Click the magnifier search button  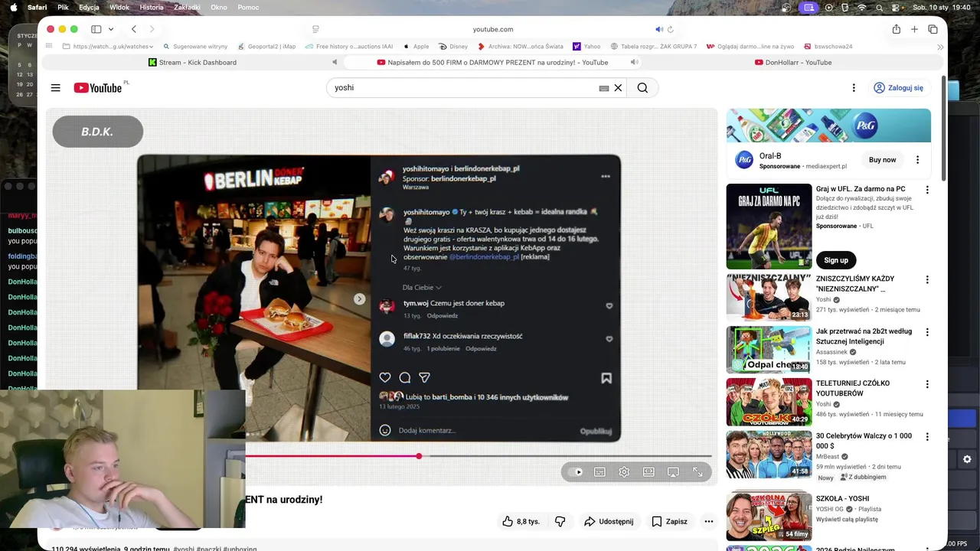point(642,88)
